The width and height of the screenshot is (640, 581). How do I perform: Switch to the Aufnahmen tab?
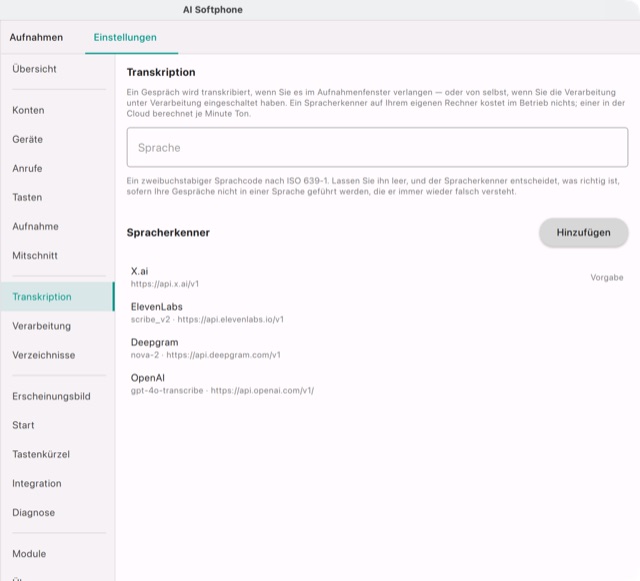(x=36, y=37)
